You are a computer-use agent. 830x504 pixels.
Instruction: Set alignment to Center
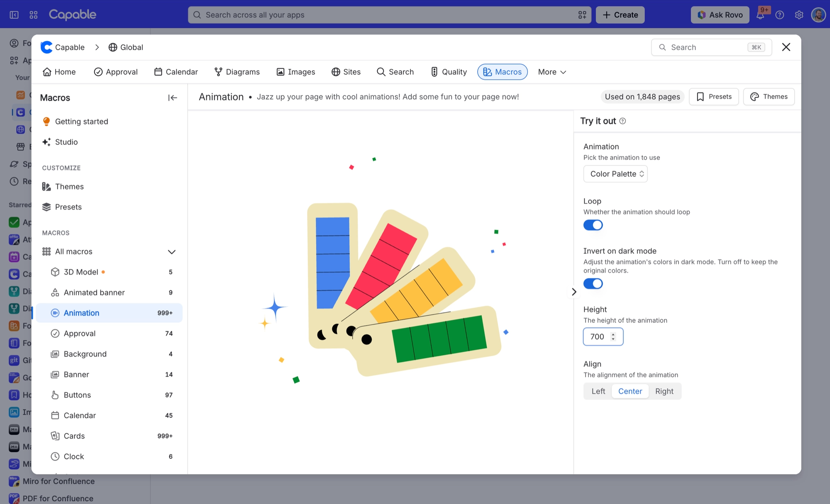(x=630, y=391)
